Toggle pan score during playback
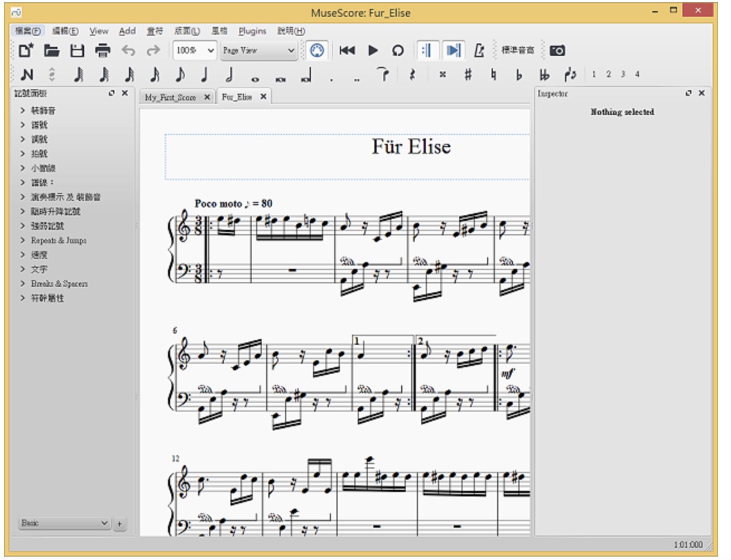 [453, 50]
